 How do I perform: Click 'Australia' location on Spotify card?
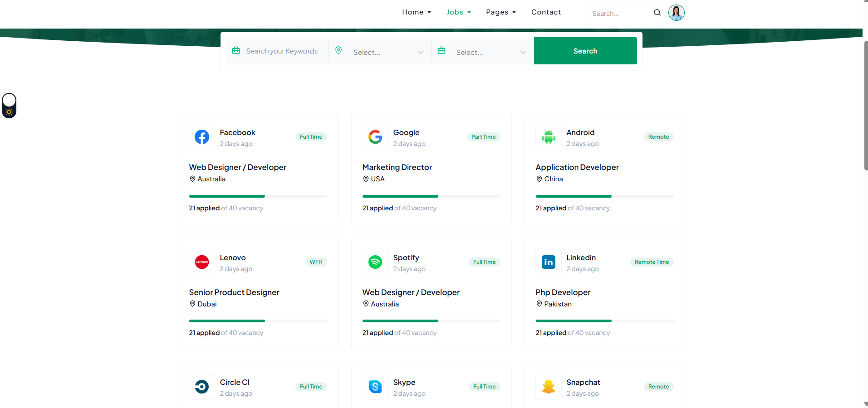point(385,304)
